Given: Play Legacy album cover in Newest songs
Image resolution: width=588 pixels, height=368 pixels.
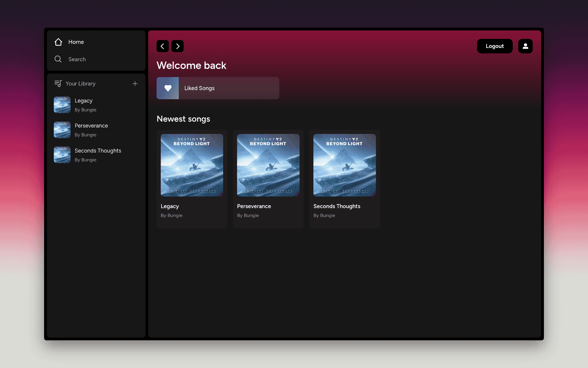Looking at the screenshot, I should 192,165.
